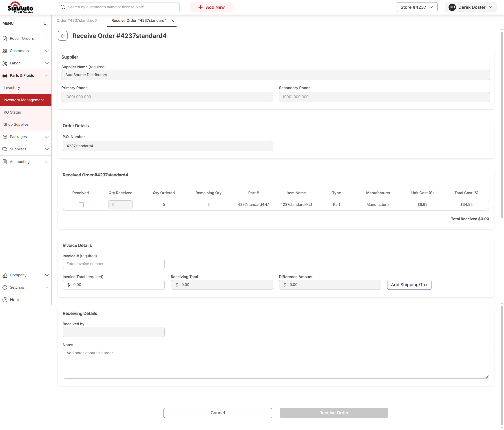Click the Notes text area
The image size is (504, 430).
[x=276, y=363]
